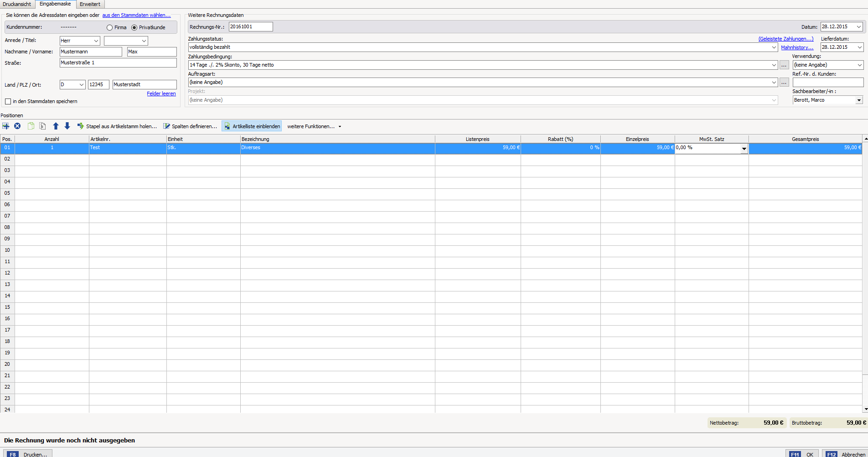Expand the Zahlungsbedingung dropdown
This screenshot has width=868, height=457.
[774, 65]
